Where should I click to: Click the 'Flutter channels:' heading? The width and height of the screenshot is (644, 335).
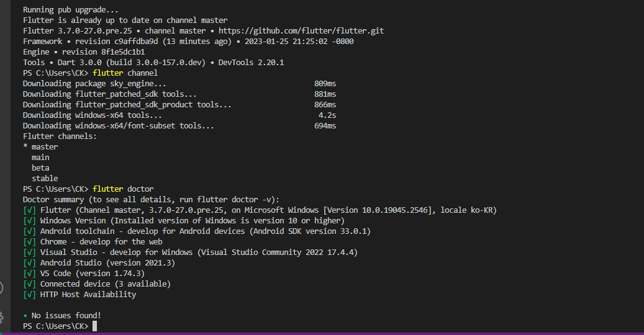tap(60, 136)
